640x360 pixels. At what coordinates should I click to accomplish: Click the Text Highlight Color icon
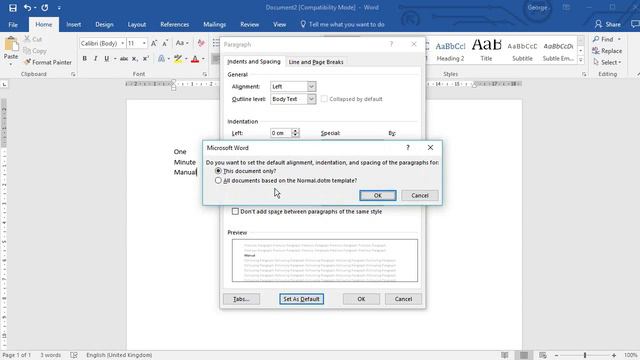pos(178,59)
